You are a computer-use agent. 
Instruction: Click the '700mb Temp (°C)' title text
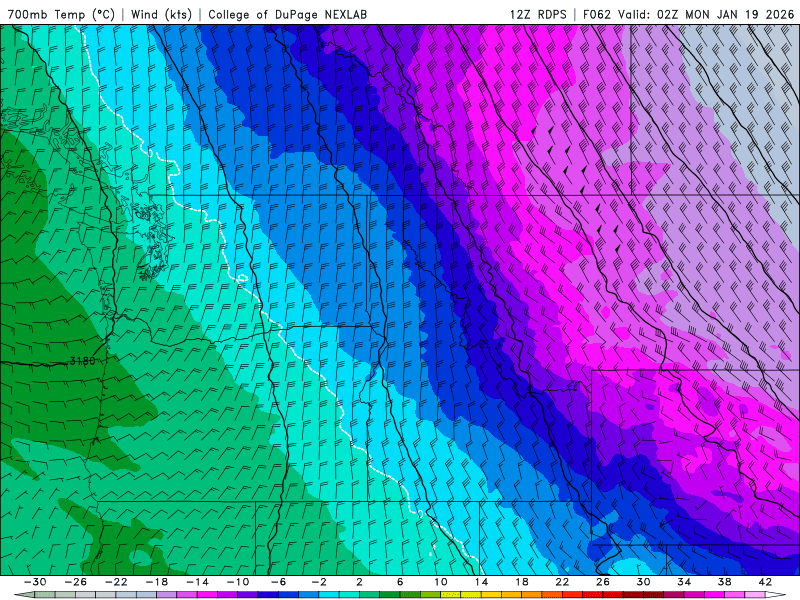click(61, 14)
